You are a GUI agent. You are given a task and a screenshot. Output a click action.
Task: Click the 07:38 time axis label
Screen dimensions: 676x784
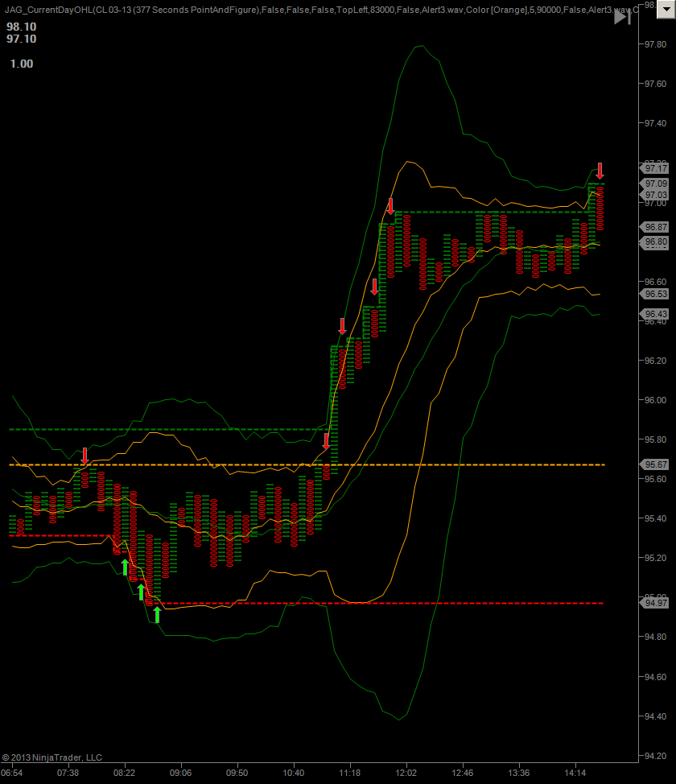[68, 773]
